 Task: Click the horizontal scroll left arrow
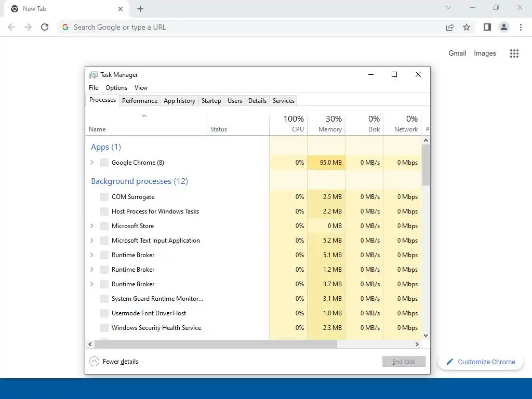click(x=90, y=344)
